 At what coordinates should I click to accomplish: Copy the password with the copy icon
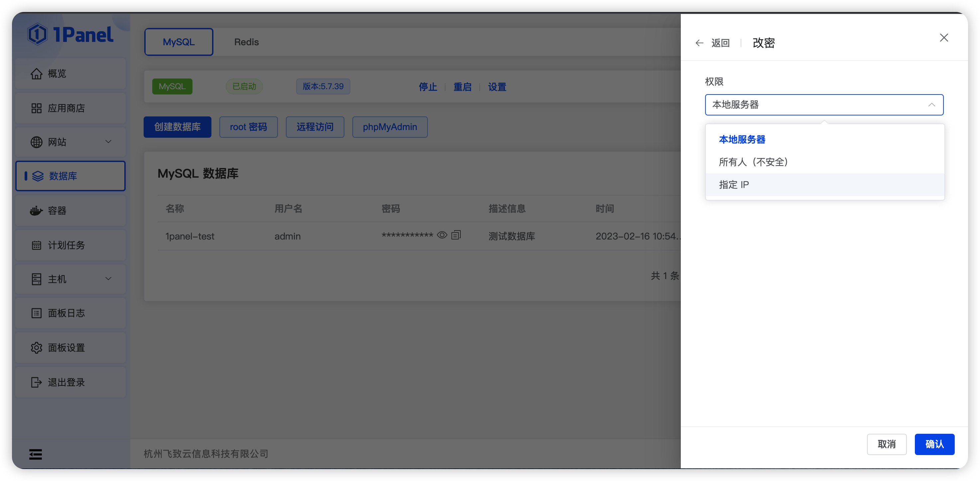[x=456, y=235]
